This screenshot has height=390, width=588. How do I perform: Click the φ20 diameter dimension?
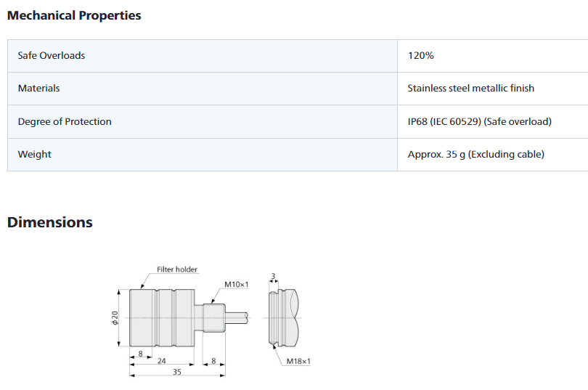click(115, 317)
